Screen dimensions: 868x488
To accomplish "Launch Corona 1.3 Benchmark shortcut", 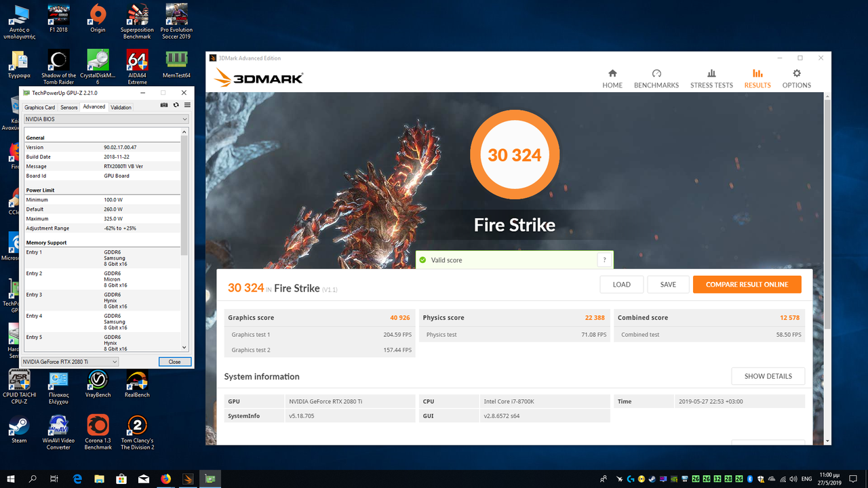I will (98, 432).
